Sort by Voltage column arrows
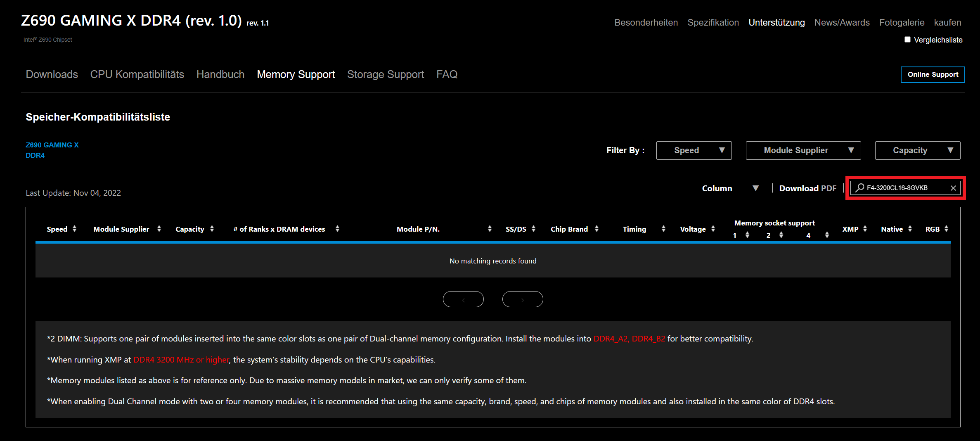 713,229
